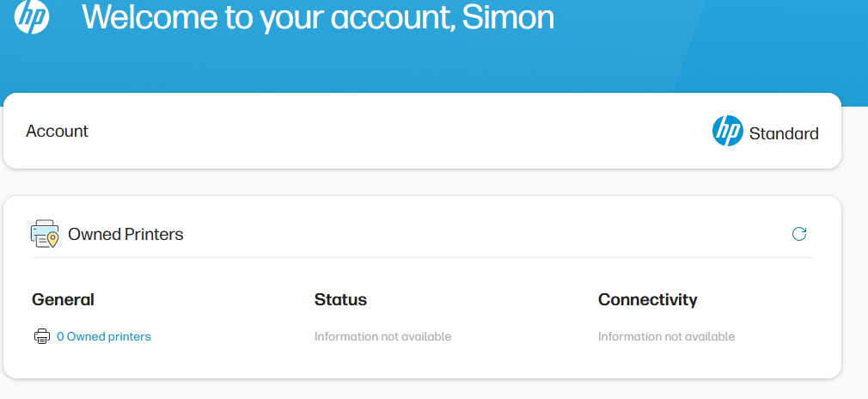
Task: Select the Status heading
Action: [x=340, y=300]
